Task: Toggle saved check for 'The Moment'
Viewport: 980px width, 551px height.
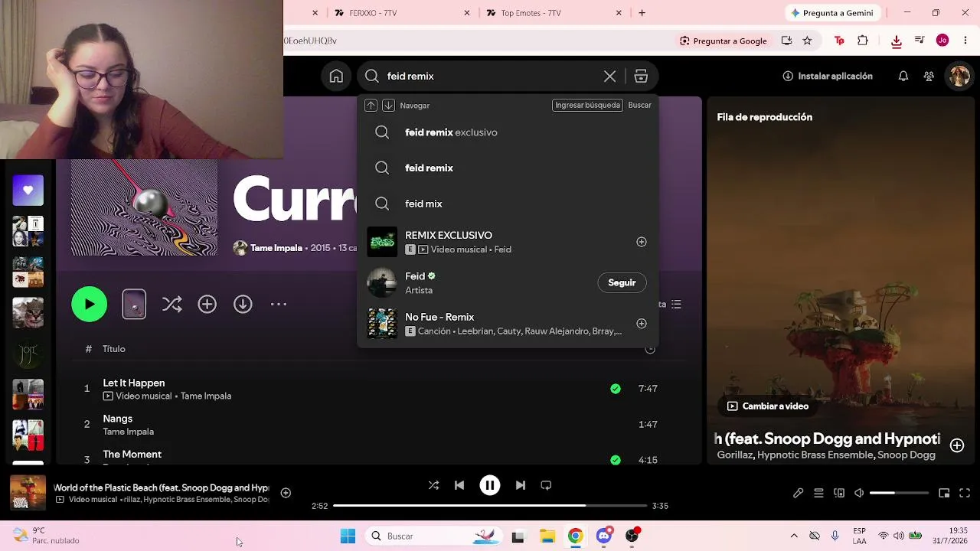Action: tap(616, 460)
